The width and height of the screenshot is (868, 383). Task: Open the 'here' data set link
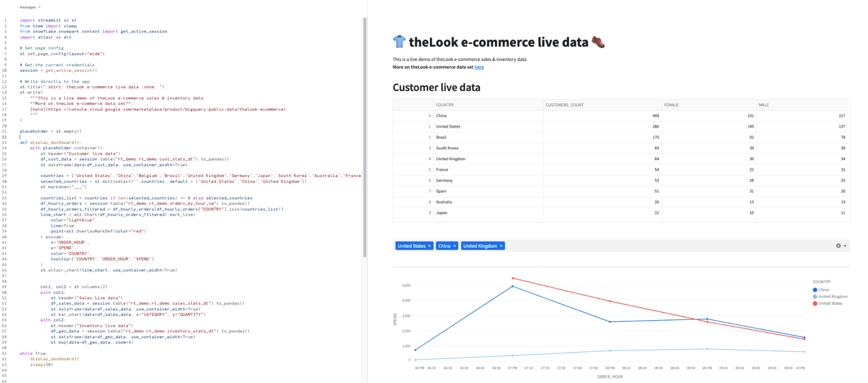tap(479, 67)
